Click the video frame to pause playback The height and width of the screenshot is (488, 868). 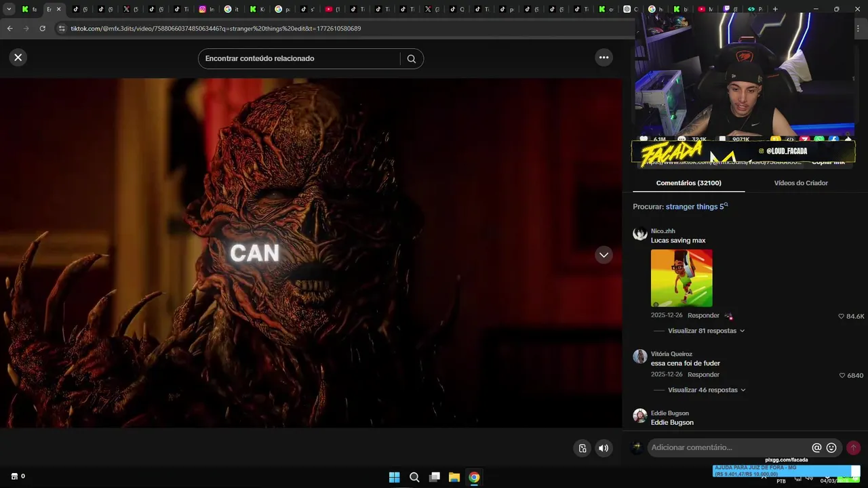coord(311,253)
